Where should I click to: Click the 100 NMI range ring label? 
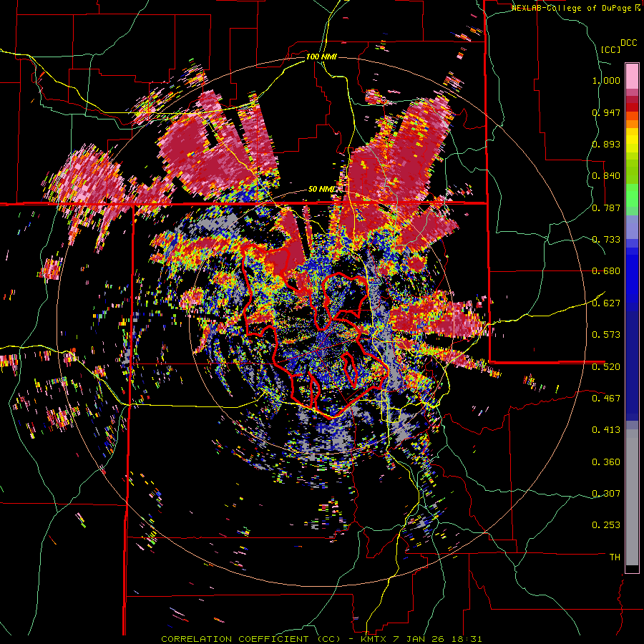pyautogui.click(x=321, y=57)
